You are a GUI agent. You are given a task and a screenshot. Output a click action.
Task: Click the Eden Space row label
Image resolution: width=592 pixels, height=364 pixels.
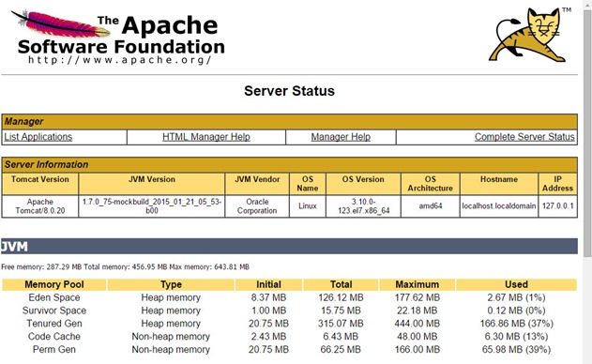[x=54, y=297]
